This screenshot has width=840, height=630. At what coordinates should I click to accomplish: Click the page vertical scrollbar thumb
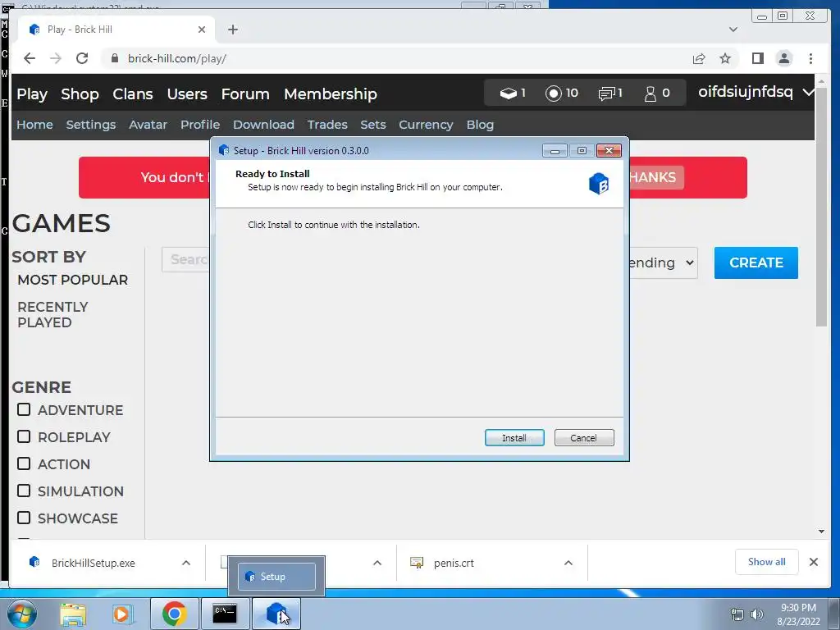click(x=821, y=206)
